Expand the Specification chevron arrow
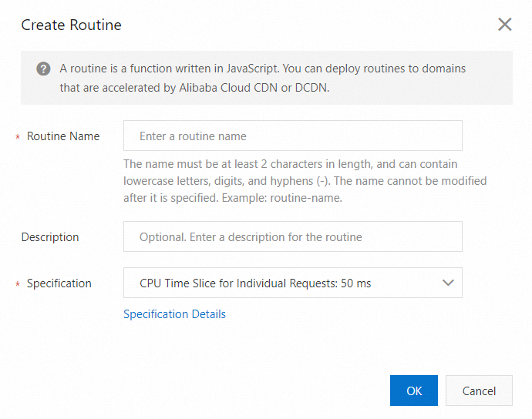 [448, 283]
